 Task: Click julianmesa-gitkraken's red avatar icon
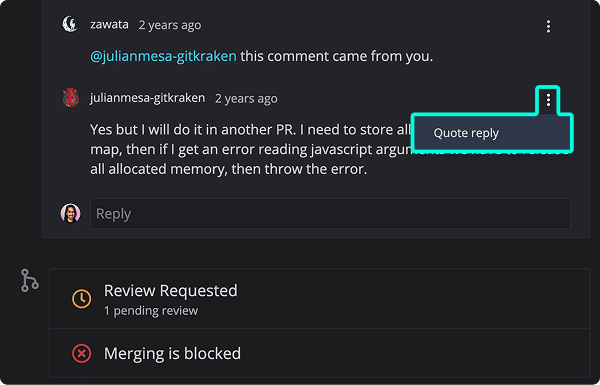coord(71,97)
